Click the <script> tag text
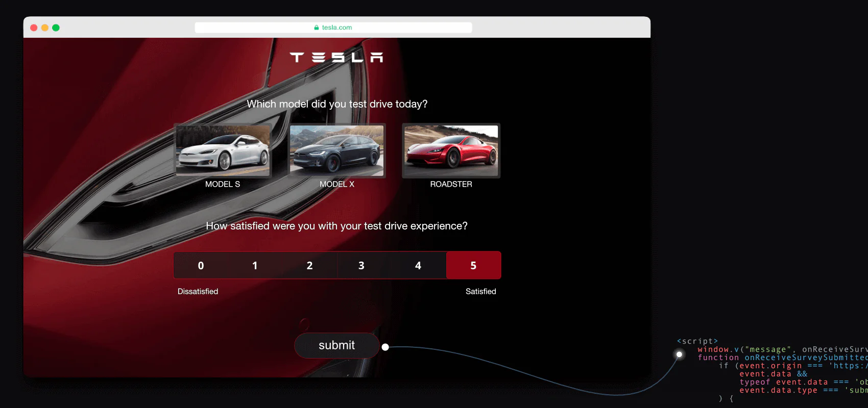Viewport: 868px width, 408px height. [x=697, y=341]
